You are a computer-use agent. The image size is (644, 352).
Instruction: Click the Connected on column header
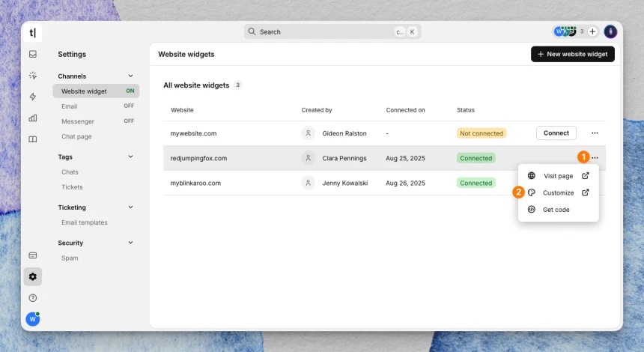click(405, 110)
